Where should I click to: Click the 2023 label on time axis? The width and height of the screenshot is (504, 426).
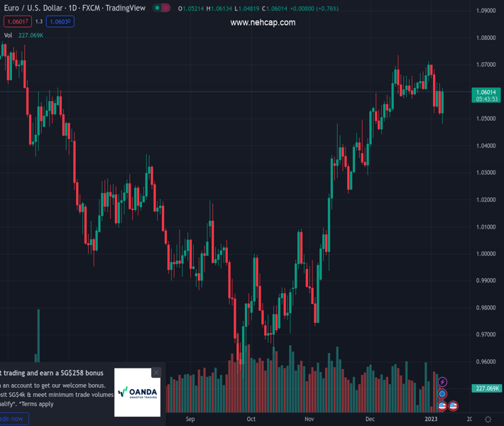[432, 420]
